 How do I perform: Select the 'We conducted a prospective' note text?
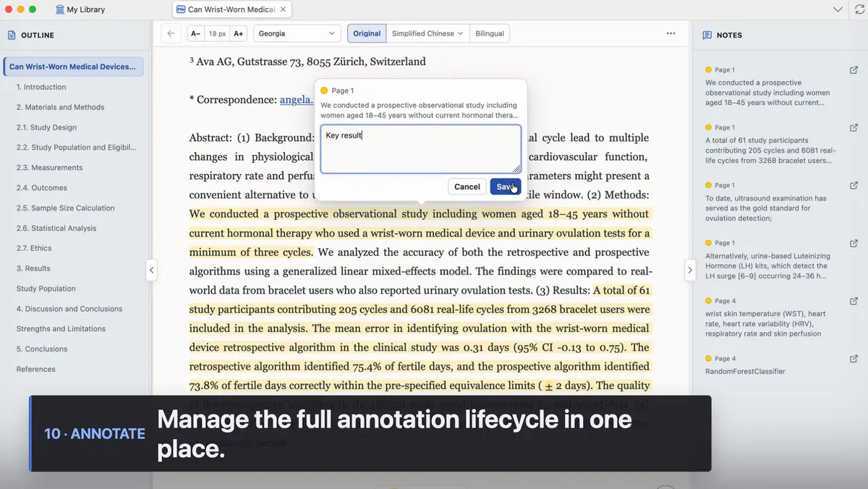[x=768, y=93]
